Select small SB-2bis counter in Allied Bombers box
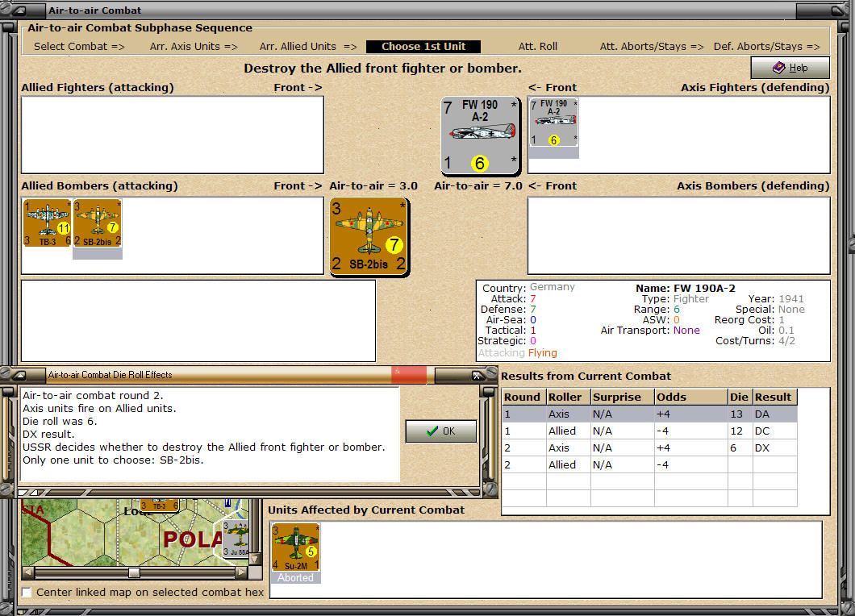The height and width of the screenshot is (616, 855). [x=98, y=223]
